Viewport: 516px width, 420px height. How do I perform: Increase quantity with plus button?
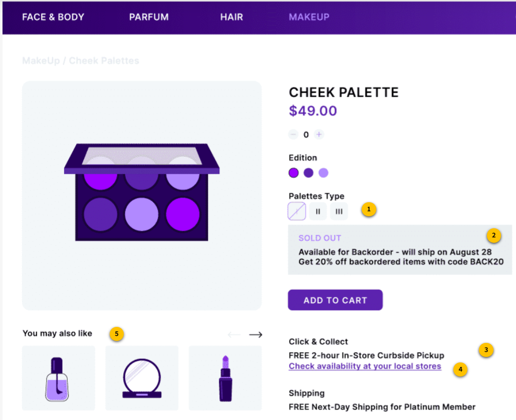(319, 135)
